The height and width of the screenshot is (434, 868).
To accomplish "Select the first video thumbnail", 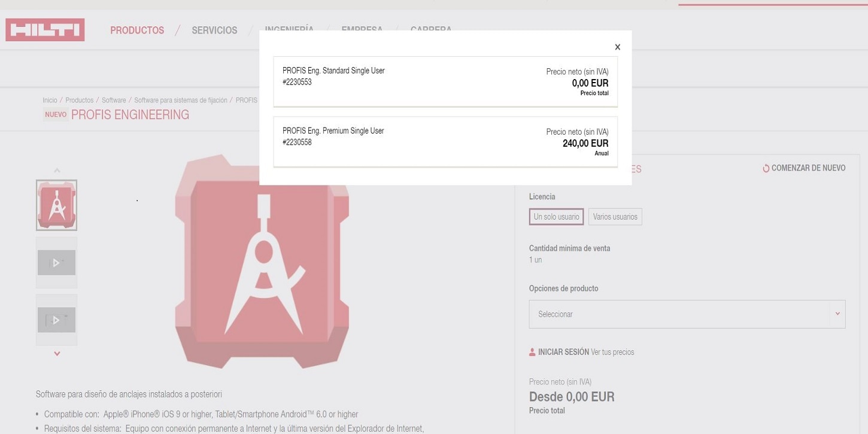I will (56, 262).
